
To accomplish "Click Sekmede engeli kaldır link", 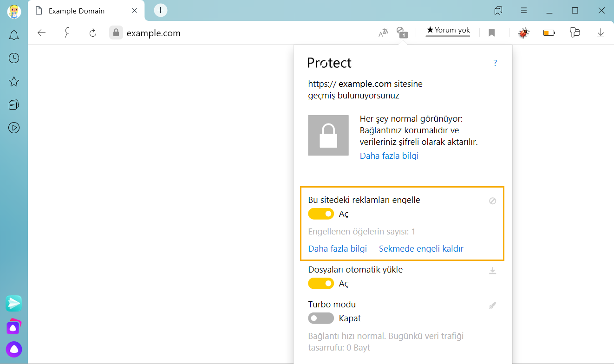I will click(x=421, y=248).
